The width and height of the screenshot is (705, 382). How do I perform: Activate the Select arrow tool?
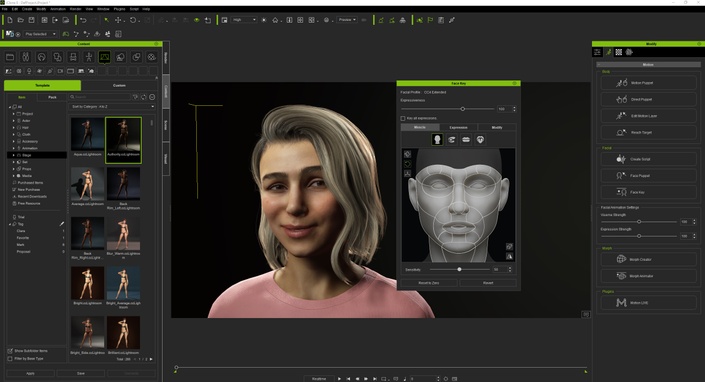click(107, 20)
